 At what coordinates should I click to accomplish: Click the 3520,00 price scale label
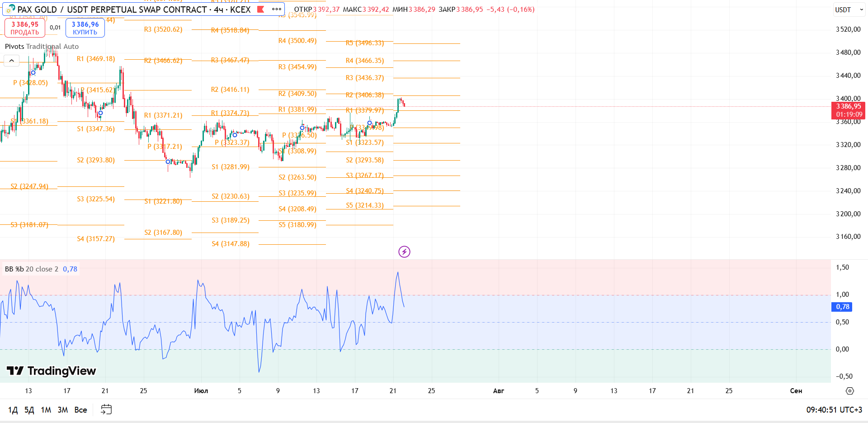click(x=849, y=29)
